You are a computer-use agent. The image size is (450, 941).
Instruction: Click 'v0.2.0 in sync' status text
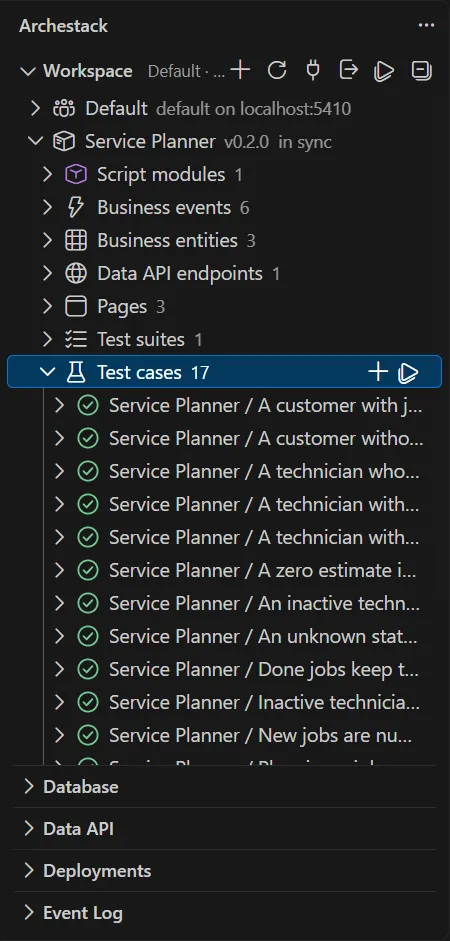[x=278, y=142]
